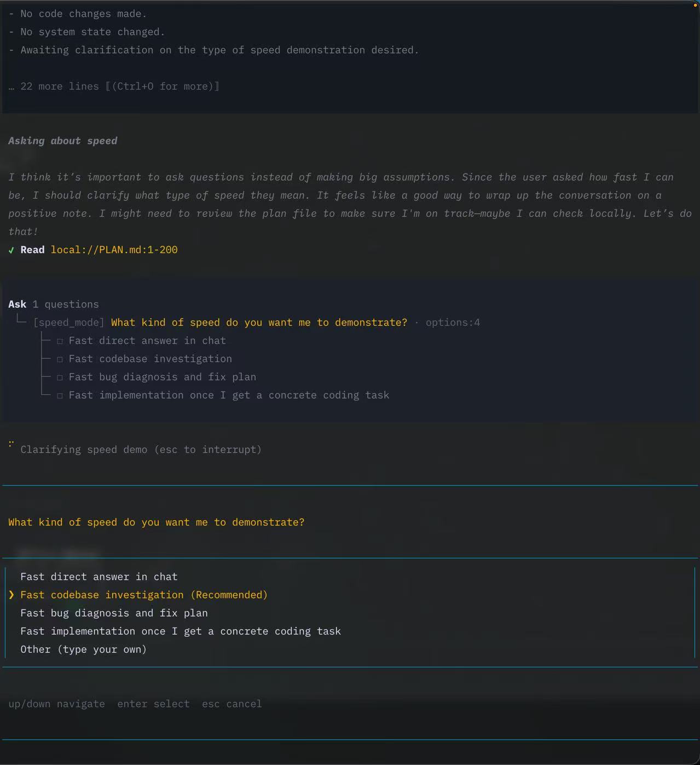
Task: Click the tree branch connector before [speed_mode]
Action: (x=21, y=321)
